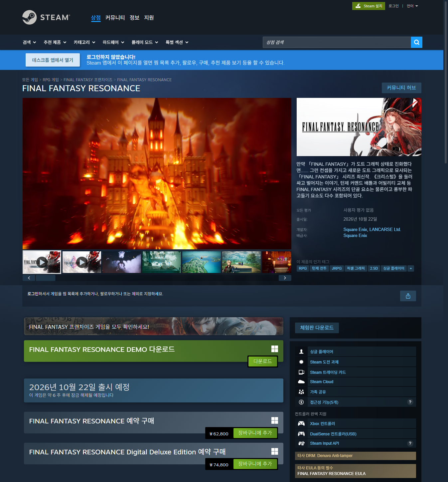Open the 지원 navigation tab
Screen dimensions: 448x482
(149, 18)
